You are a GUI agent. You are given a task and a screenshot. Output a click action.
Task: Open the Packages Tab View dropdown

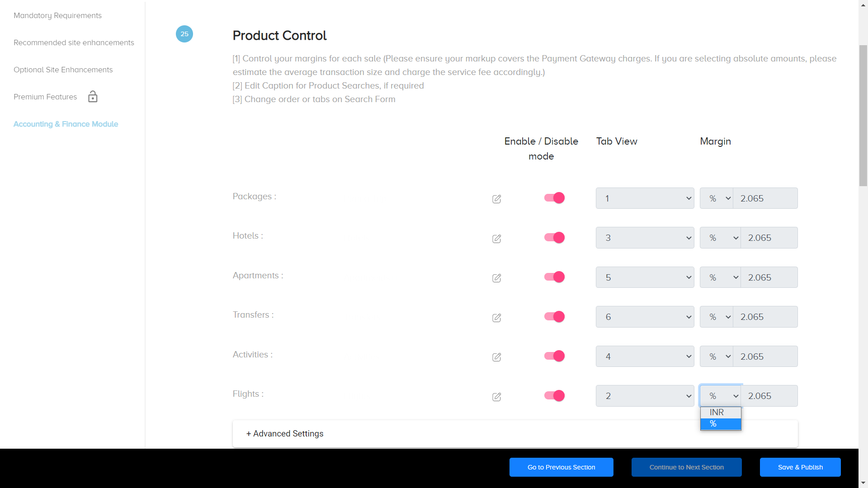645,198
